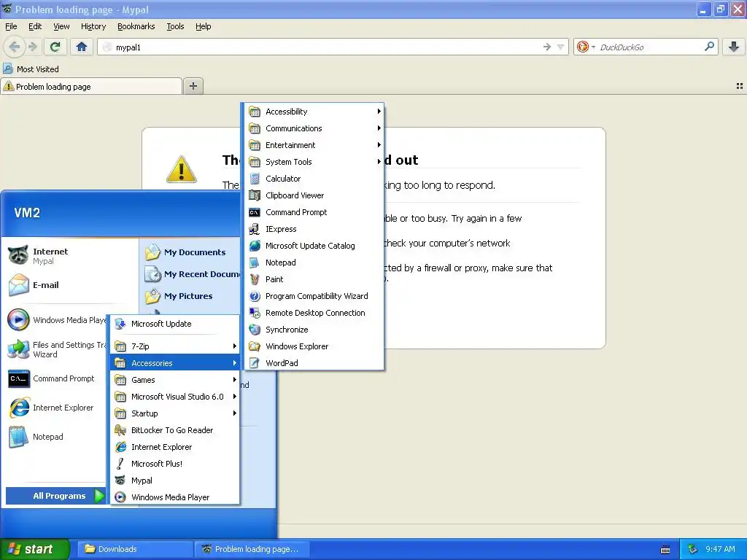Click Synchronize in Accessories
747x560 pixels.
[x=314, y=330]
